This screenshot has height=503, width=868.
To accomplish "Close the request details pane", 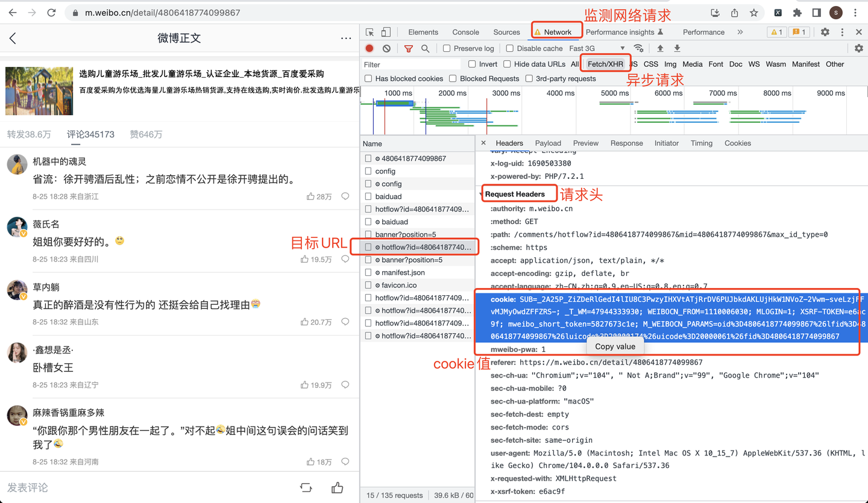I will pos(483,143).
